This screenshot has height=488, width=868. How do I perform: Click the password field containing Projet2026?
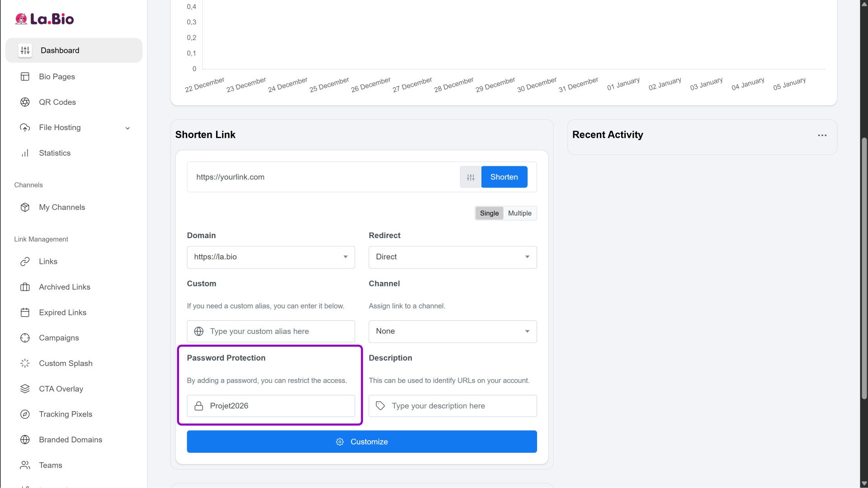(x=276, y=406)
